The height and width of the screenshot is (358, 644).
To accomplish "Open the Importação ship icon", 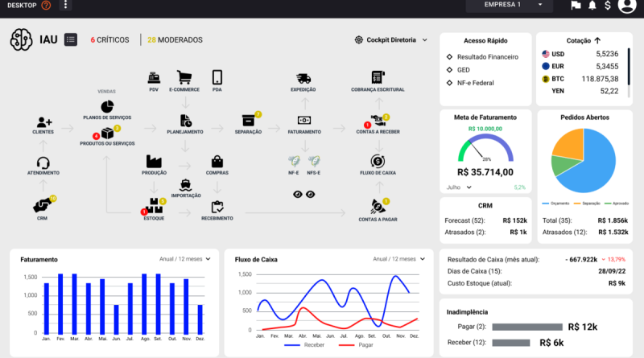I will point(186,185).
